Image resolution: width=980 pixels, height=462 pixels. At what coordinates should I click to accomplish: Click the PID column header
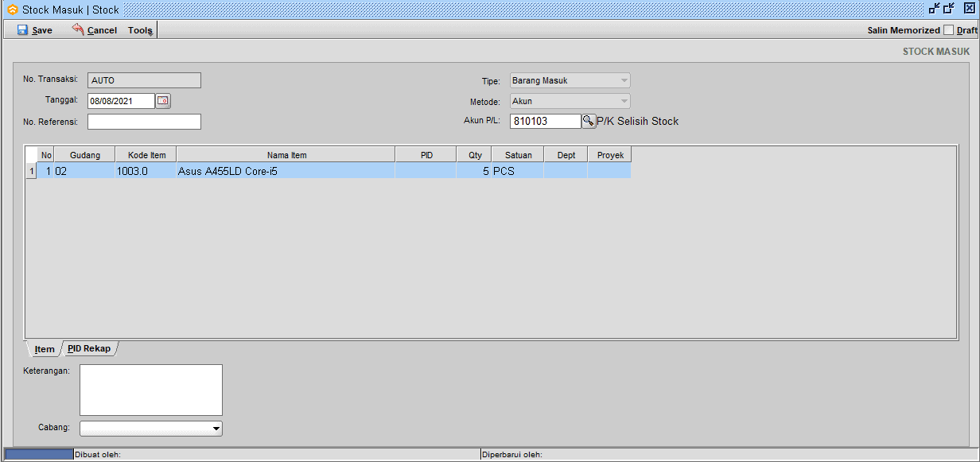426,155
